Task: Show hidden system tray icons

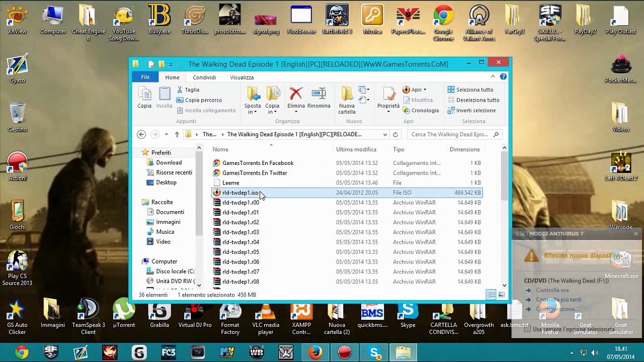Action: [x=572, y=352]
